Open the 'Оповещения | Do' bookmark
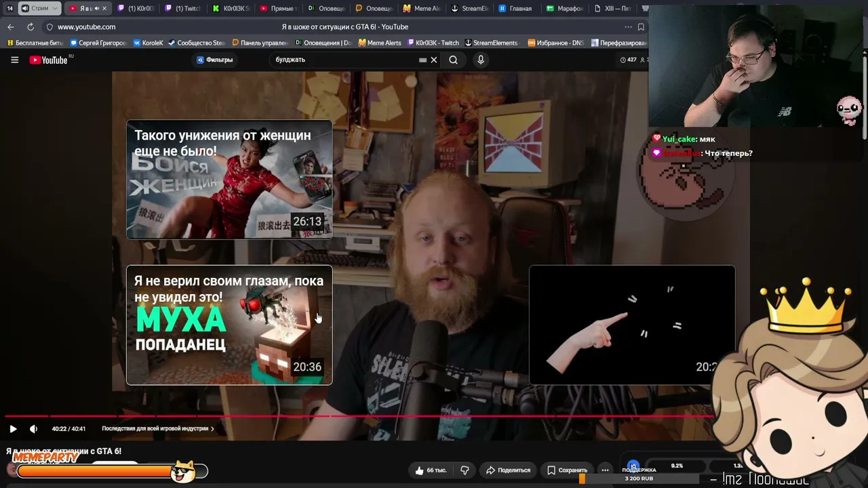Screen dimensions: 868x488 tap(323, 43)
